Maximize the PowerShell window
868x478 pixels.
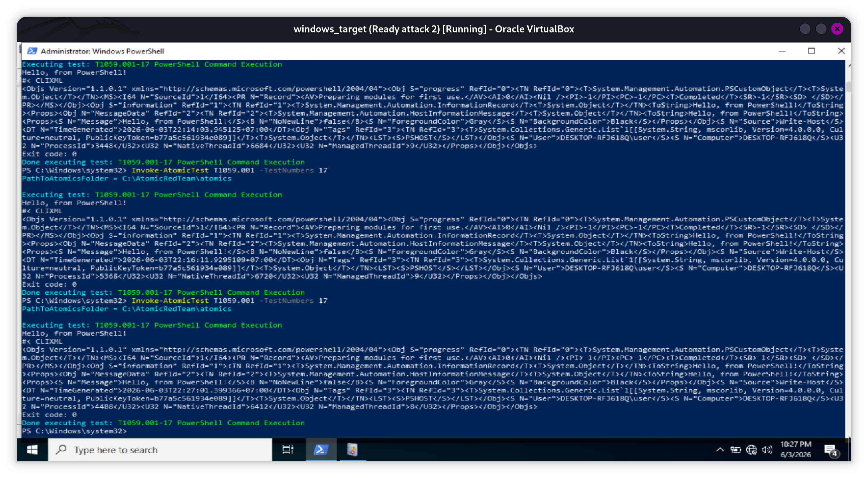click(811, 51)
